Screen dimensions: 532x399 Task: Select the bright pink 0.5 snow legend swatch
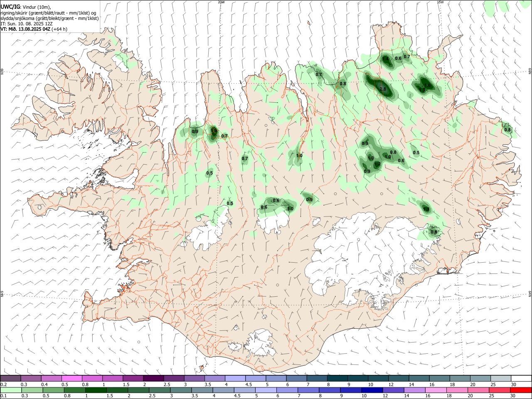point(72,378)
